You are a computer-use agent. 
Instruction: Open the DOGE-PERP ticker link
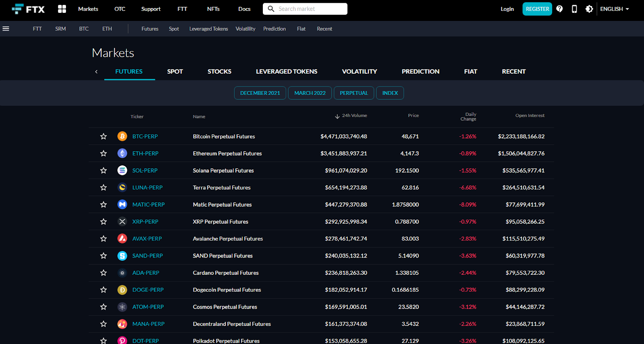point(148,290)
